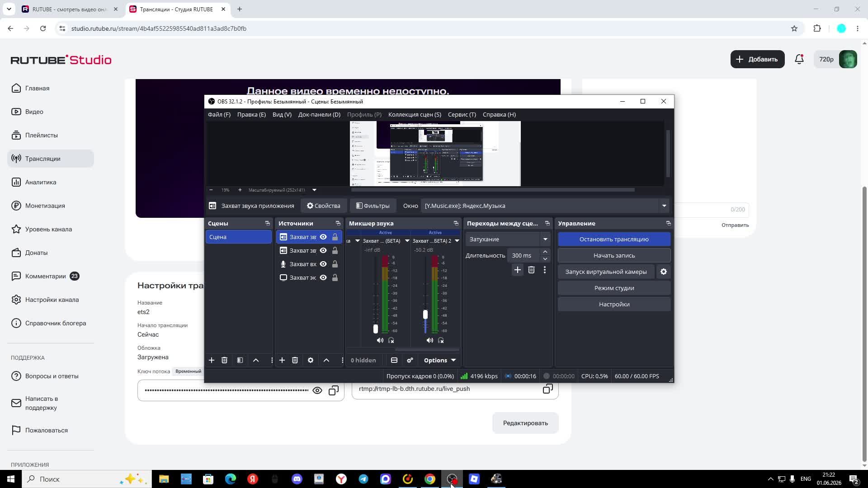The height and width of the screenshot is (488, 868).
Task: Open OBS Настройки button
Action: click(x=614, y=304)
